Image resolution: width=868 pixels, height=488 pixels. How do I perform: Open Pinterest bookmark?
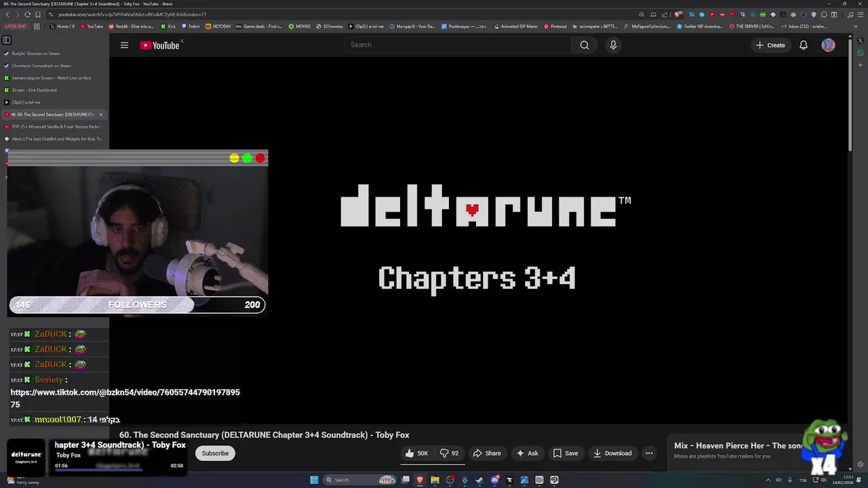point(555,26)
